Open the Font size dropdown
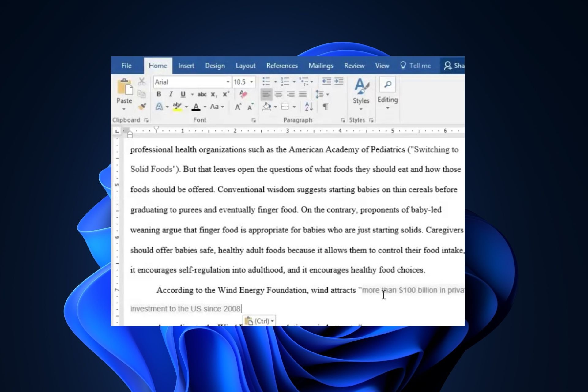This screenshot has height=392, width=588. 251,82
